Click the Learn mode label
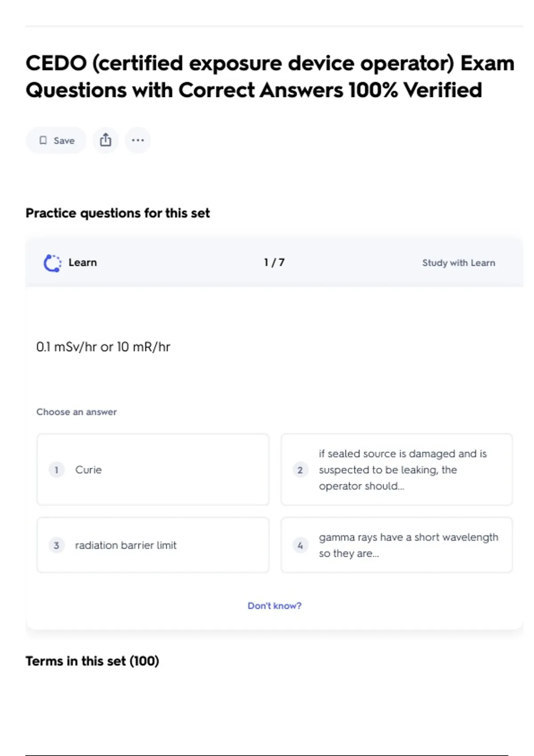Image resolution: width=534 pixels, height=756 pixels. [82, 263]
